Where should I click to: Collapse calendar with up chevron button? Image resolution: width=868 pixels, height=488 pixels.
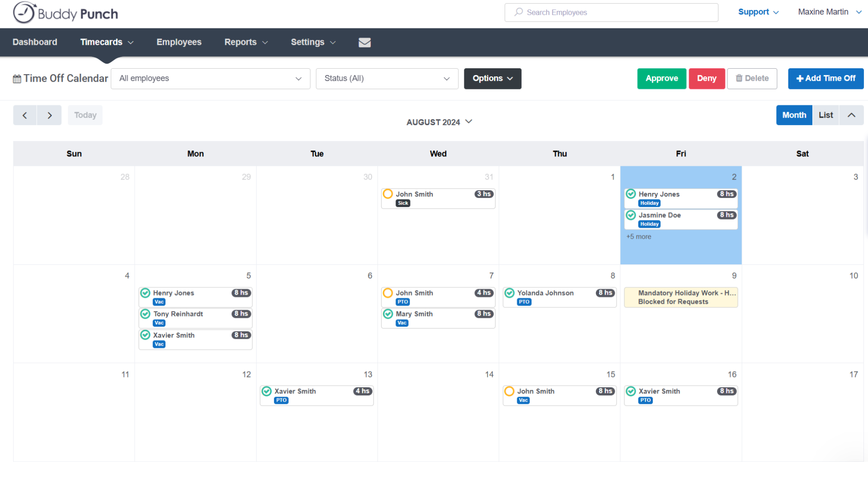tap(851, 115)
